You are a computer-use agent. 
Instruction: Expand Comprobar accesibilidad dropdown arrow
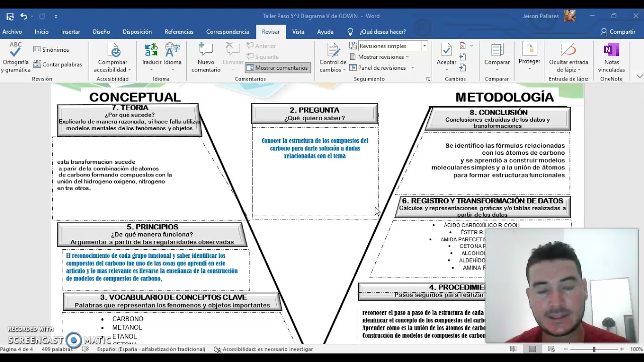(x=129, y=70)
